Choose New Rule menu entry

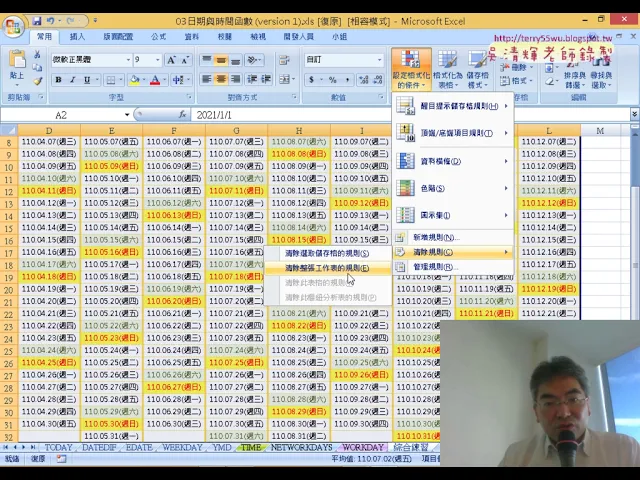pos(452,237)
